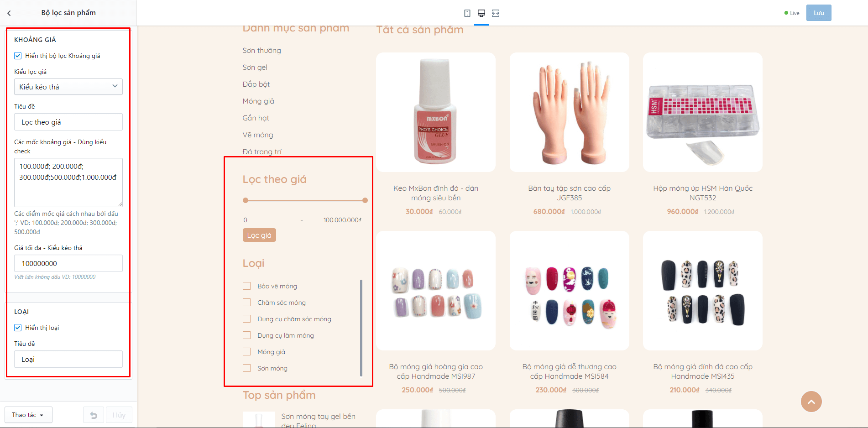
Task: Open the Keo MxBon product thumbnail
Action: click(x=436, y=112)
